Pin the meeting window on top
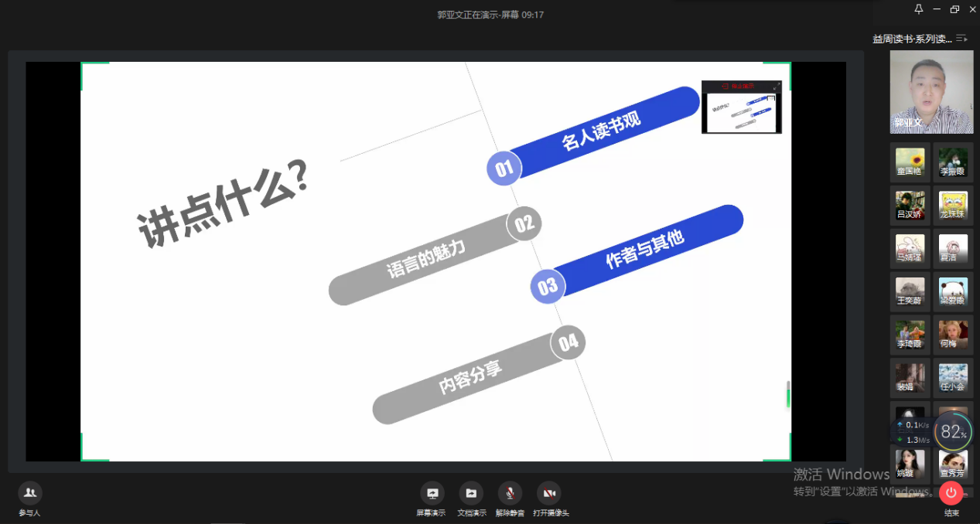The width and height of the screenshot is (980, 524). coord(919,9)
